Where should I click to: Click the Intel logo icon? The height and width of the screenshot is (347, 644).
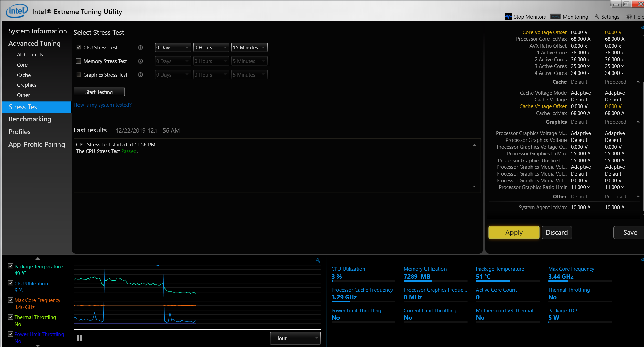coord(17,11)
